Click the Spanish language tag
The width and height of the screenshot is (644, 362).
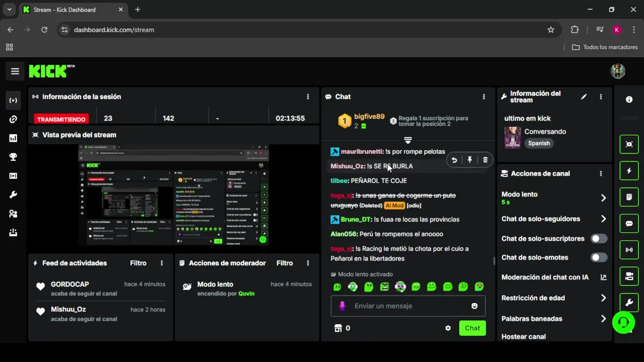click(539, 143)
